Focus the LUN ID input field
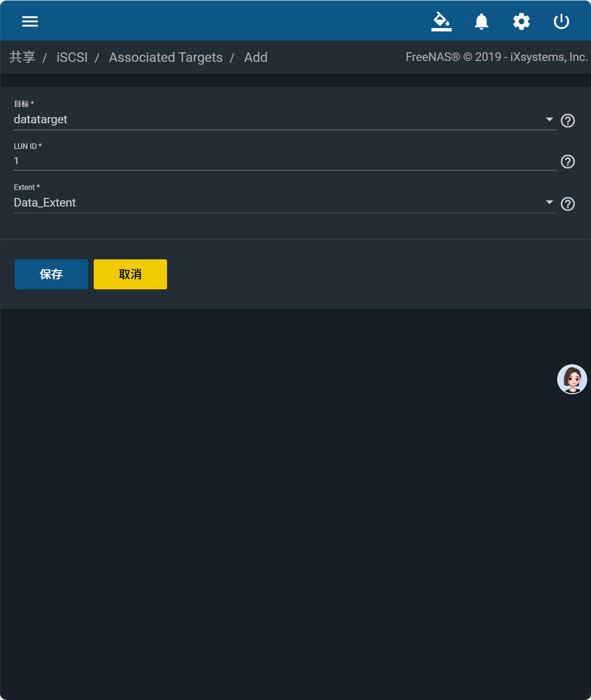This screenshot has width=591, height=700. [285, 161]
